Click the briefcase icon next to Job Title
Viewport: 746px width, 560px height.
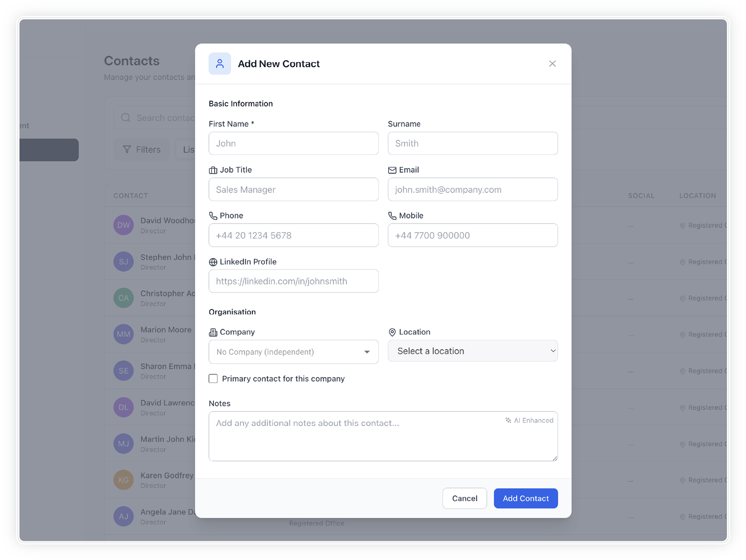click(x=213, y=170)
